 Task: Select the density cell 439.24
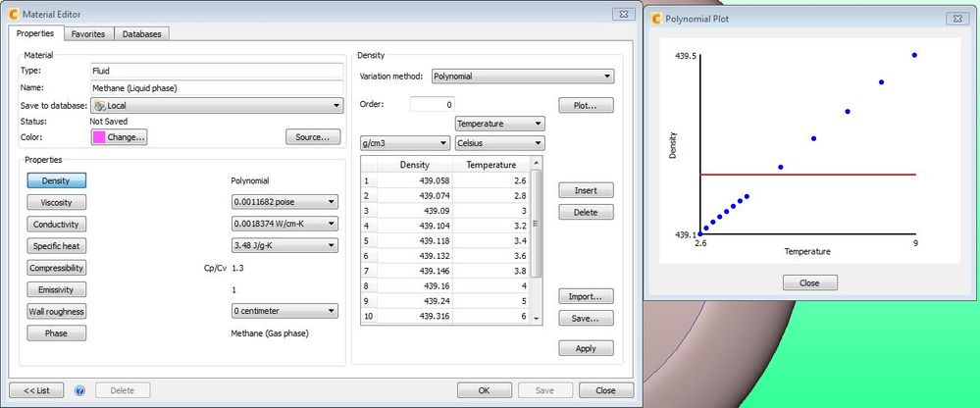tap(415, 300)
